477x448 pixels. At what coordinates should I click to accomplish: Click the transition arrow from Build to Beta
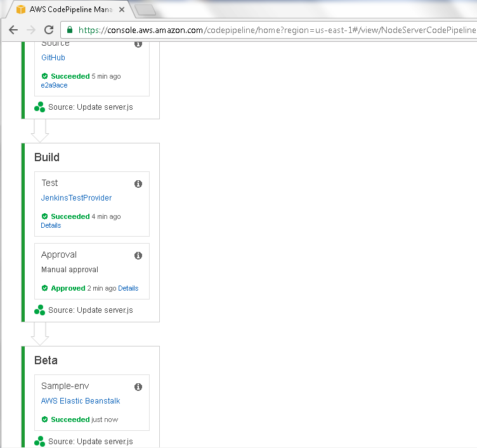click(40, 334)
